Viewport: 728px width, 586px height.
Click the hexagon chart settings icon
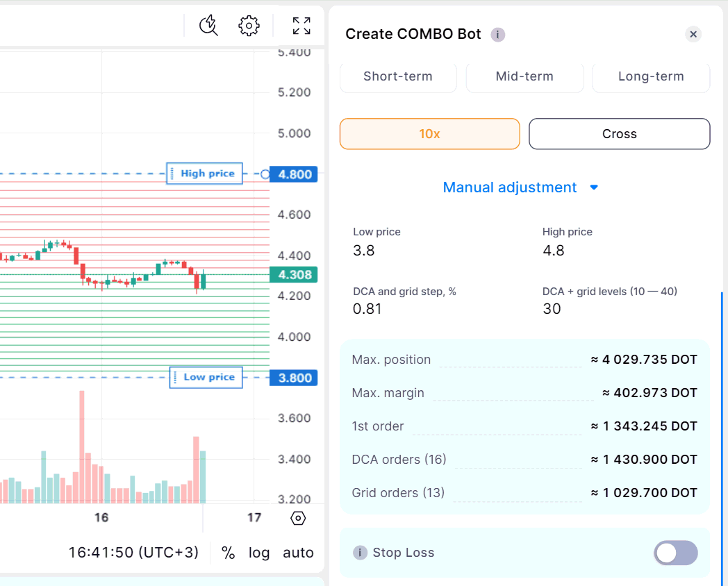pos(298,518)
